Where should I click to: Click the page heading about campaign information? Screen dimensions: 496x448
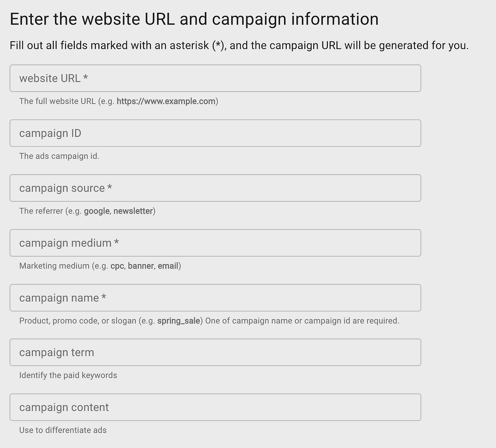point(194,19)
